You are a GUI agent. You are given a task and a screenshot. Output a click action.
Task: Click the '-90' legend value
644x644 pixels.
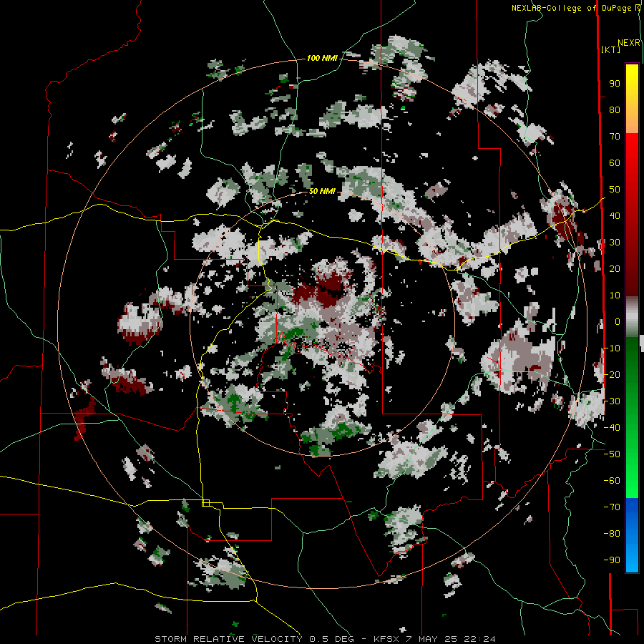point(612,560)
